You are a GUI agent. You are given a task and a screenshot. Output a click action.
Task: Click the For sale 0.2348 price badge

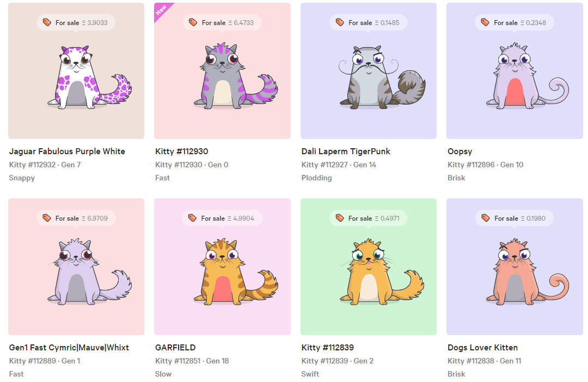coord(514,22)
